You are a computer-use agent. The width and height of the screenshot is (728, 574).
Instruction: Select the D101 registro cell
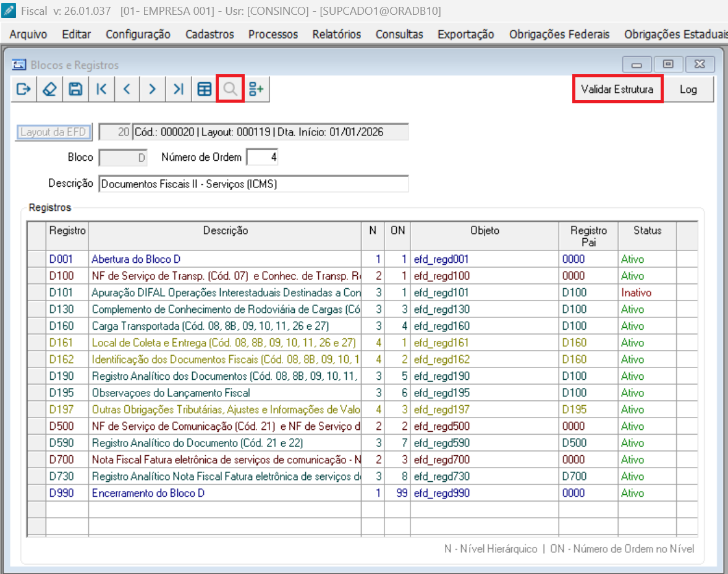click(67, 293)
